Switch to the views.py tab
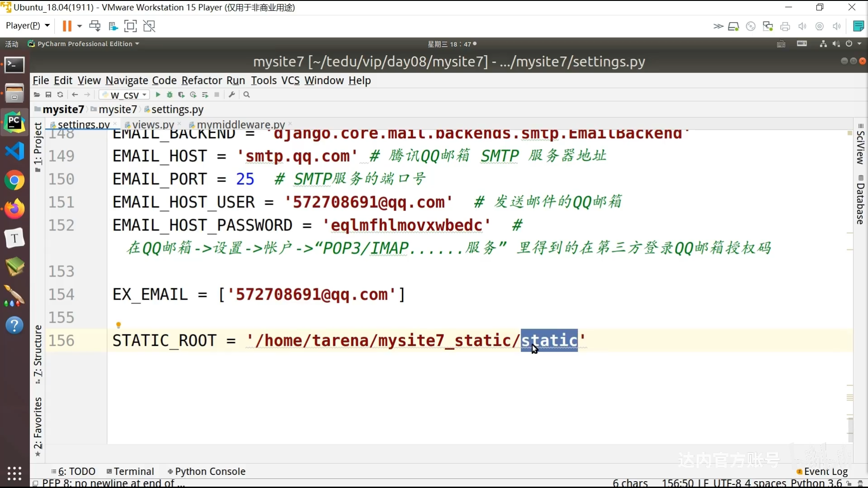 153,124
